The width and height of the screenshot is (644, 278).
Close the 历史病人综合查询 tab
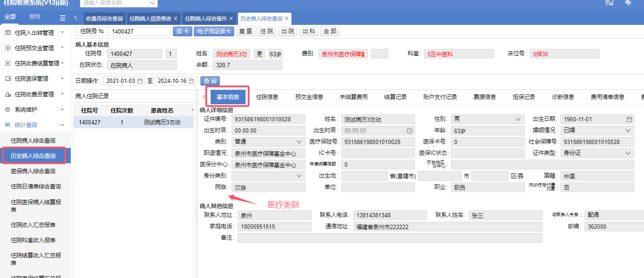click(287, 18)
